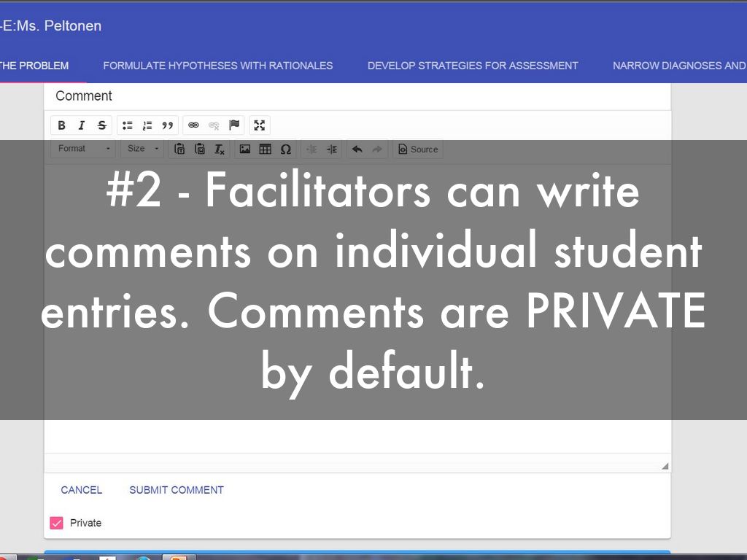Go to Narrow Diagnoses tab
This screenshot has height=560, width=747.
pyautogui.click(x=678, y=66)
